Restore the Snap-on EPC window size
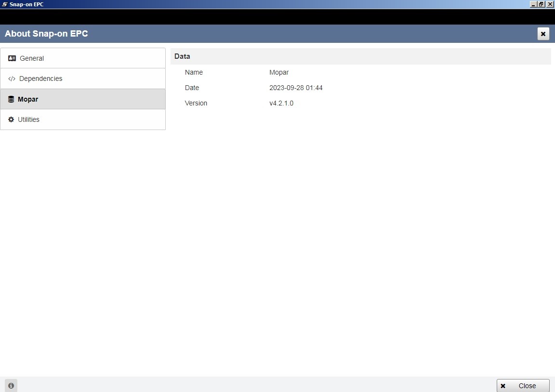The width and height of the screenshot is (555, 392). (x=541, y=4)
